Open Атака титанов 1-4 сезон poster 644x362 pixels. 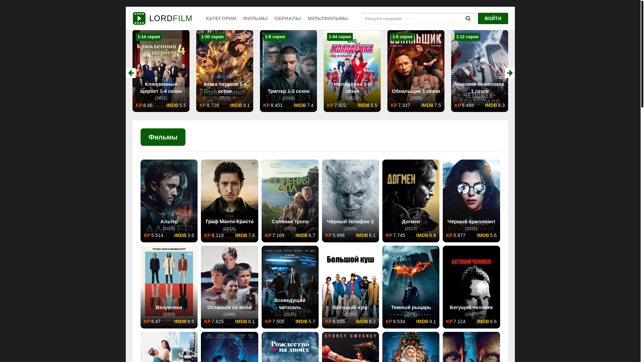click(x=225, y=71)
